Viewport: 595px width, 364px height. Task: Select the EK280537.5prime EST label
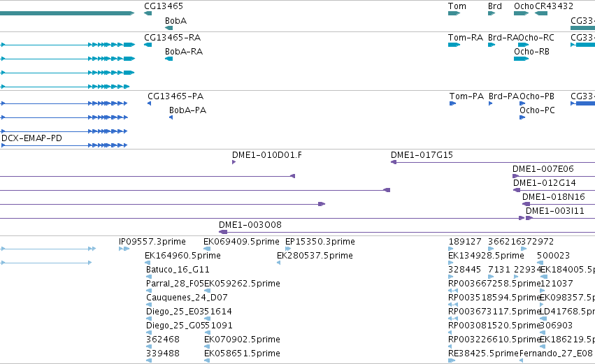click(315, 256)
